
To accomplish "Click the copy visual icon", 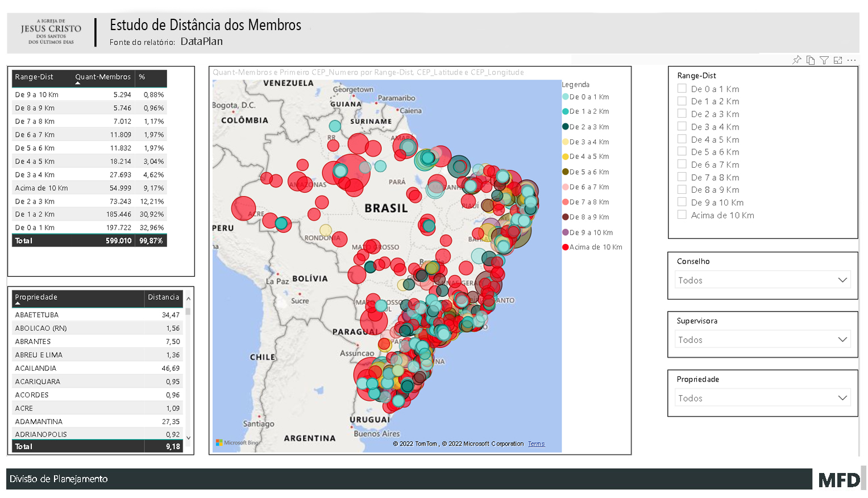I will [x=811, y=60].
